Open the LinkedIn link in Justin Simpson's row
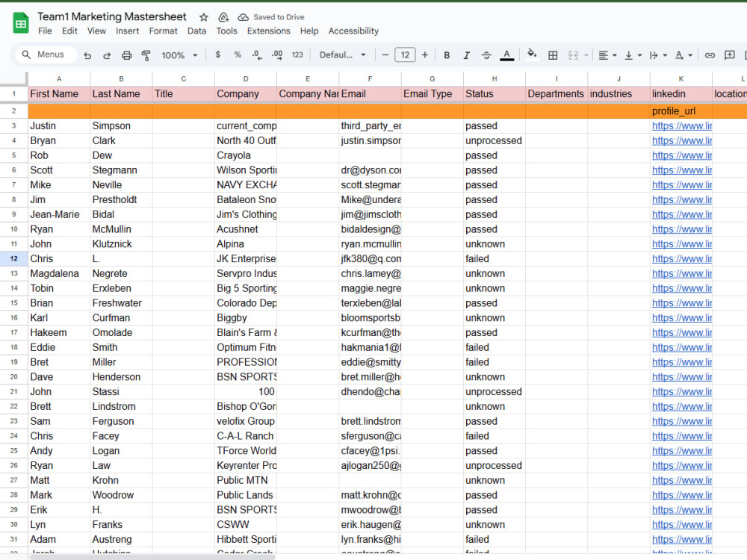Viewport: 747px width, 560px height. coord(682,125)
